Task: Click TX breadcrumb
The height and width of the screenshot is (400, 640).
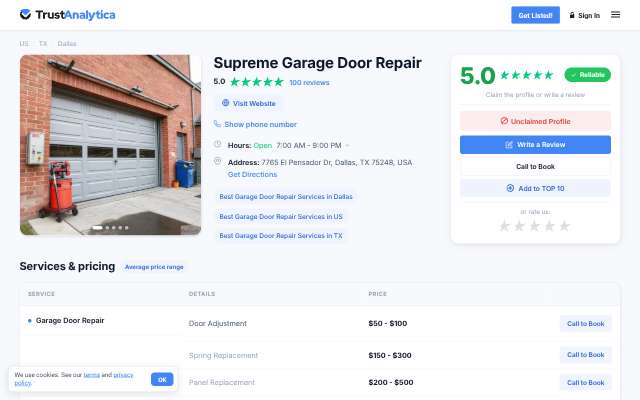Action: pyautogui.click(x=43, y=43)
